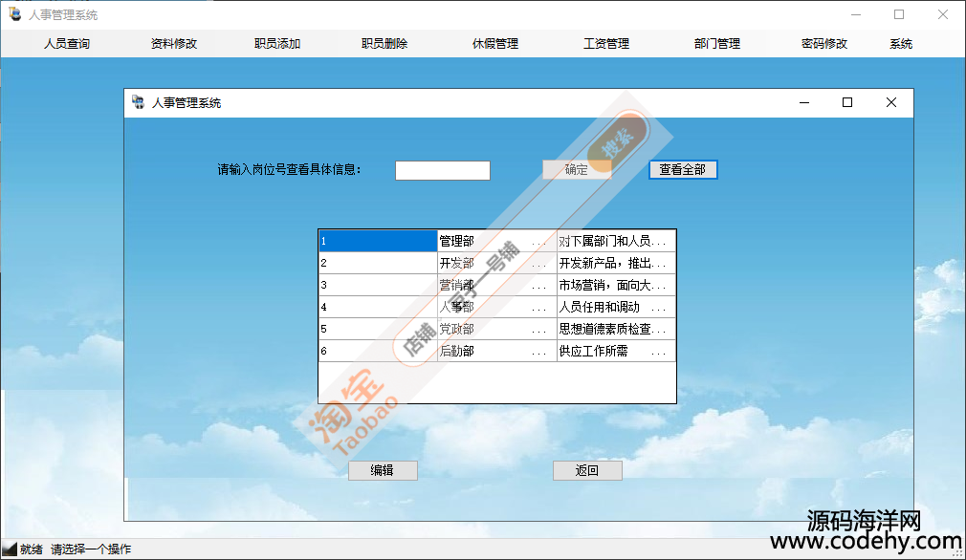Image resolution: width=966 pixels, height=560 pixels.
Task: Click the 职员添加 menu item
Action: click(277, 43)
